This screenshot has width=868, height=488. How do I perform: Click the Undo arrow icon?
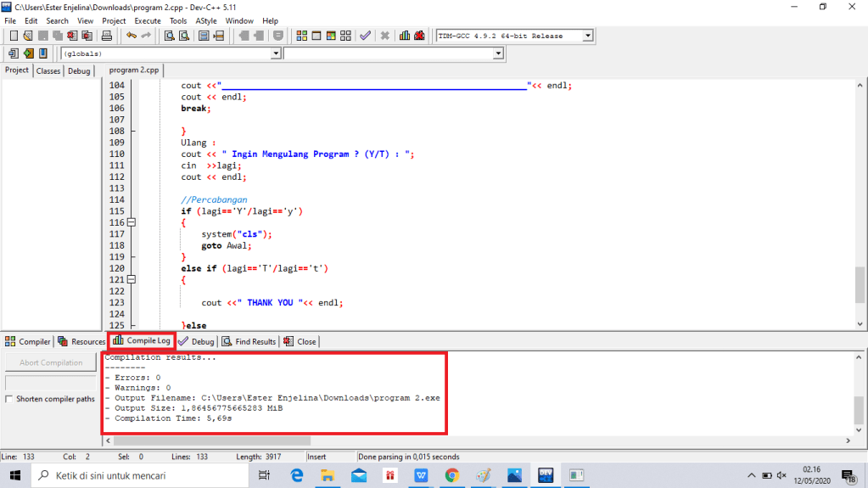[131, 36]
